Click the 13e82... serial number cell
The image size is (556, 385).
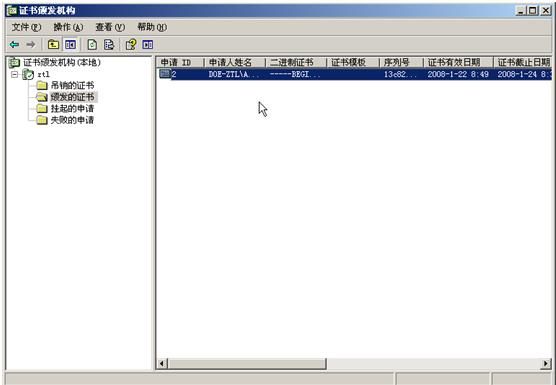[x=400, y=74]
